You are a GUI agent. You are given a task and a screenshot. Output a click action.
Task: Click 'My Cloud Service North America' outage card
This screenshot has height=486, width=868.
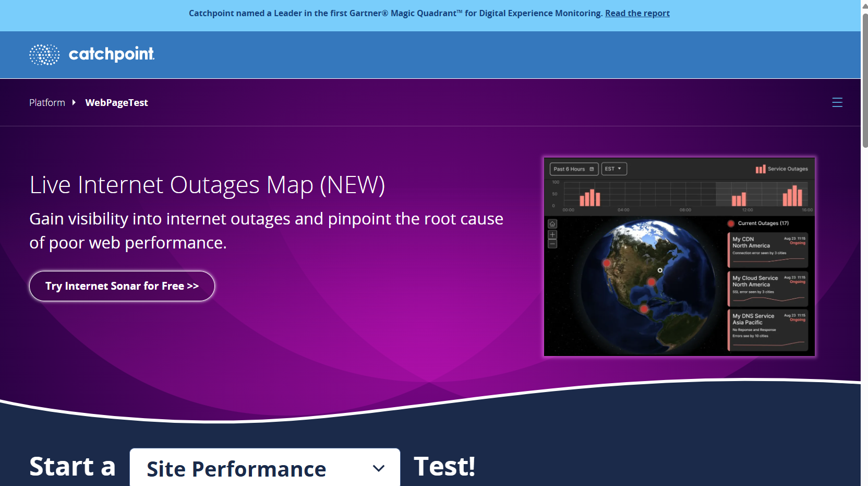click(x=768, y=288)
